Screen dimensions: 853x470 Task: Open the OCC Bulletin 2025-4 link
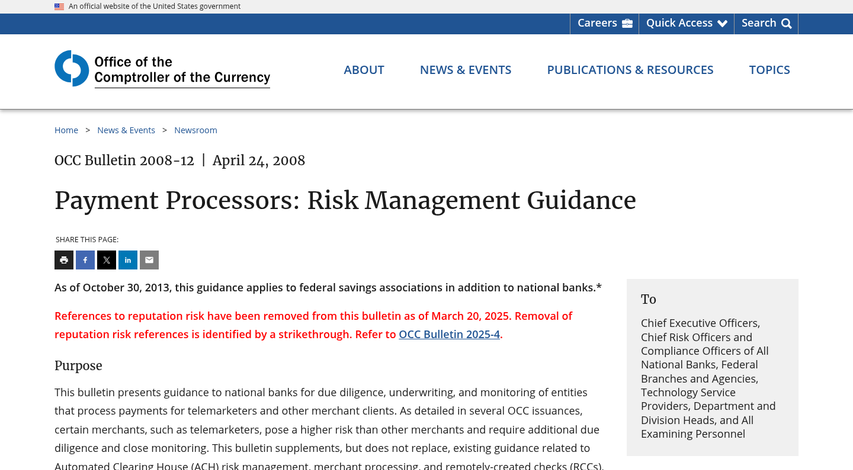click(449, 335)
